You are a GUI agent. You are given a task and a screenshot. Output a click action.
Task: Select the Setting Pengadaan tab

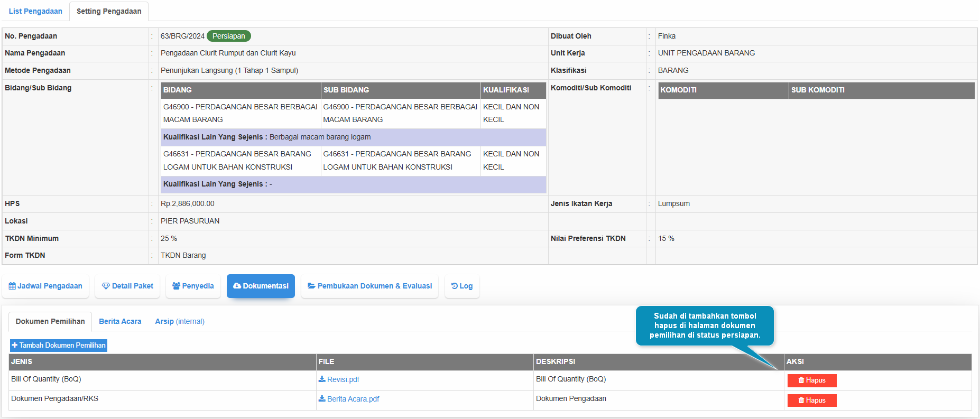[109, 11]
